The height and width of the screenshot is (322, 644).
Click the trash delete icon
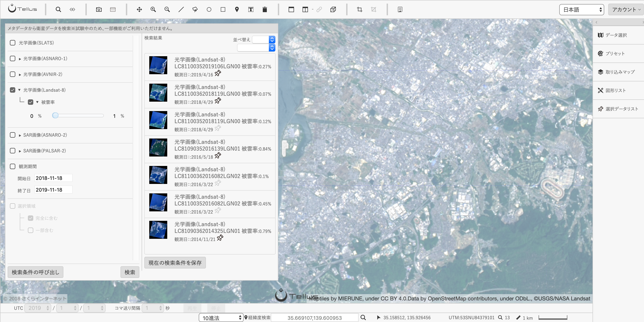265,9
